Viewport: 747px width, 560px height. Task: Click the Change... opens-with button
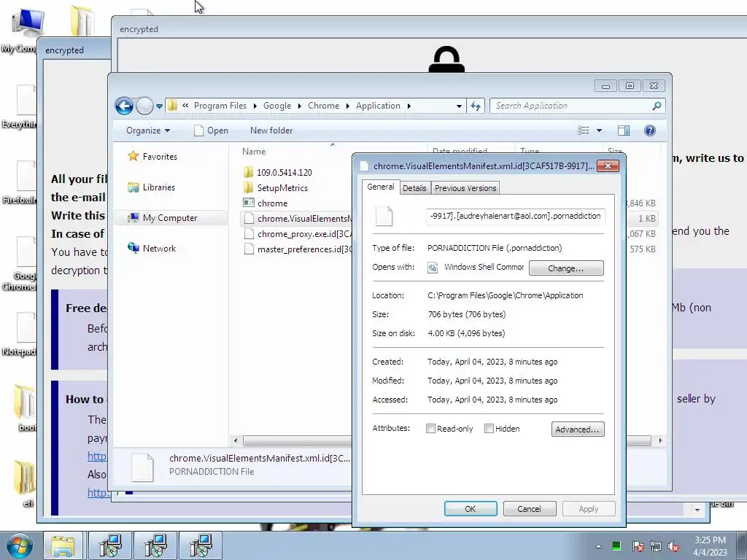[x=566, y=268]
